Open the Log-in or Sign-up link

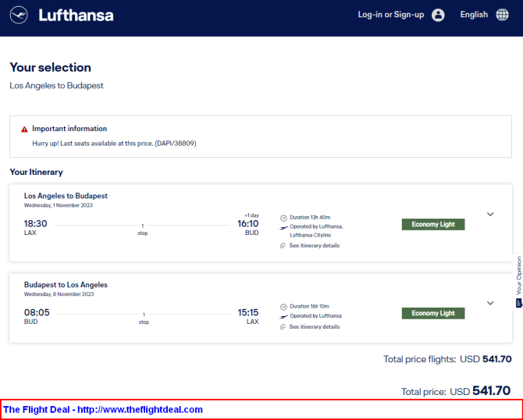click(390, 15)
